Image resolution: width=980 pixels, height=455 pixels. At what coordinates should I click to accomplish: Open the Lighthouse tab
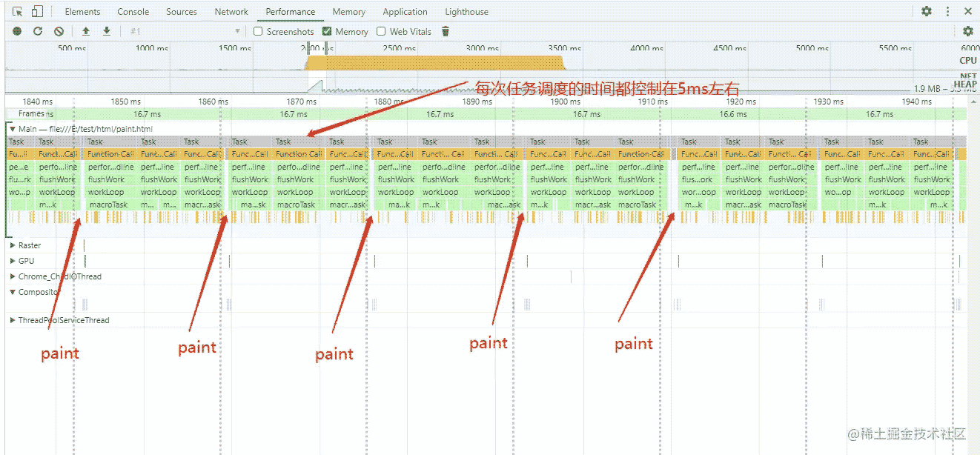point(466,12)
